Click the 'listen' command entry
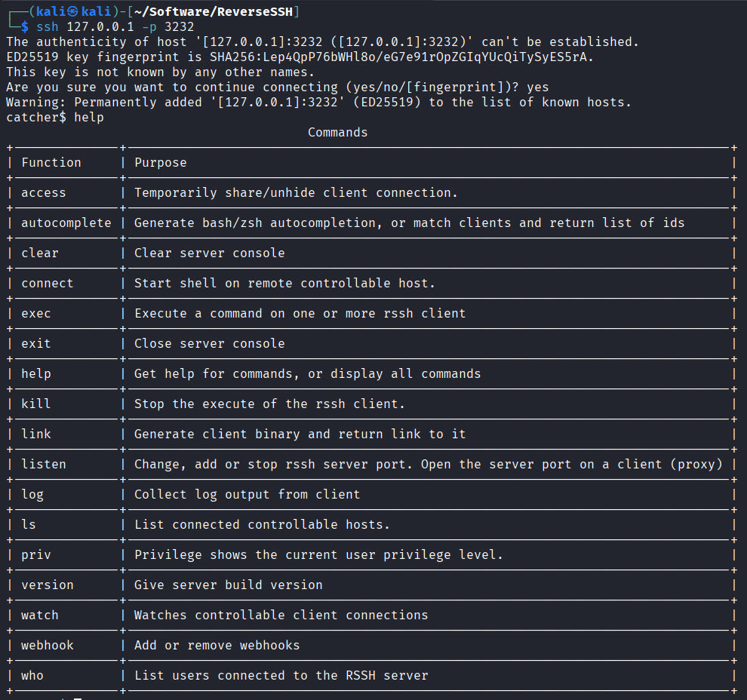747x700 pixels. pos(44,464)
